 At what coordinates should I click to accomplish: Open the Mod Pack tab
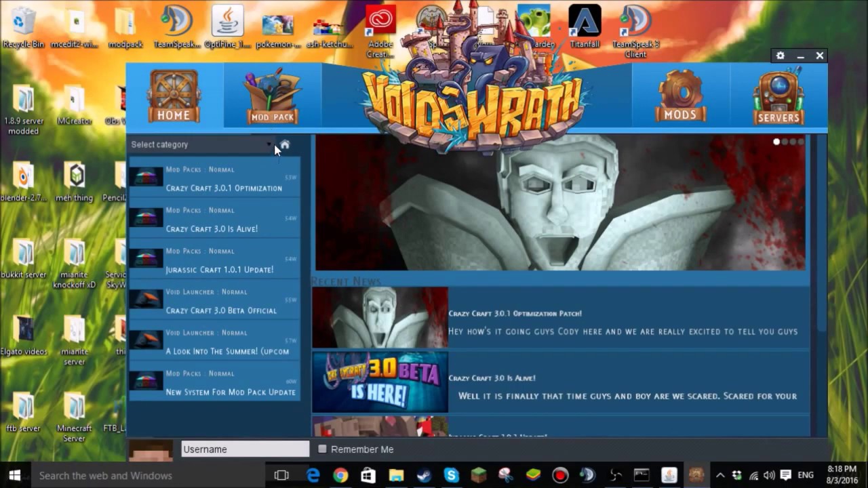272,96
